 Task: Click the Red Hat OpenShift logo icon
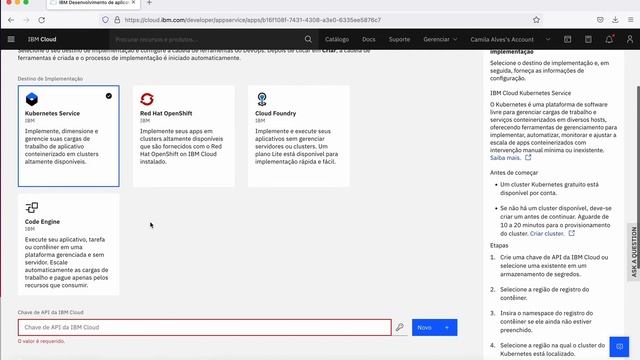(x=147, y=99)
